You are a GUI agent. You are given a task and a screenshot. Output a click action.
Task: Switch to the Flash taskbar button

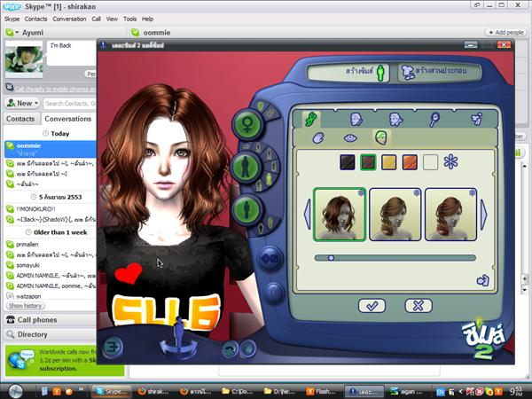coord(321,392)
